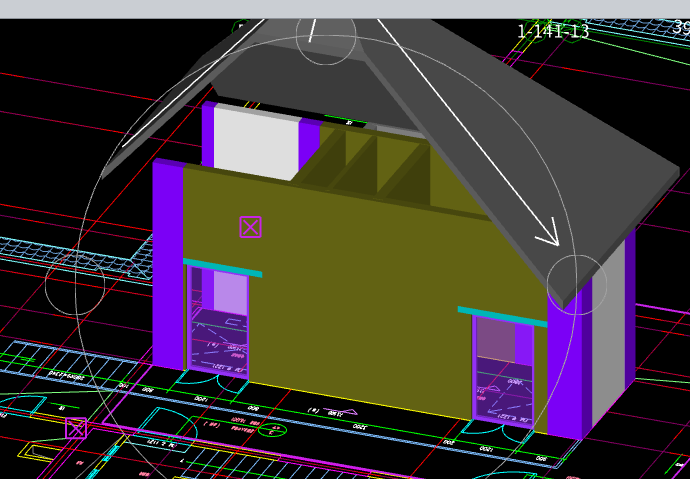Grab the top small orbit circle handle
The image size is (690, 479).
[326, 35]
